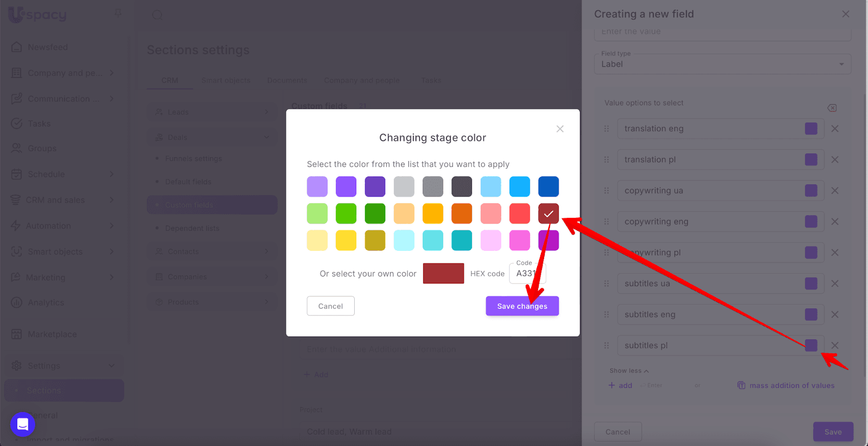
Task: Click the Save changes button
Action: click(522, 306)
